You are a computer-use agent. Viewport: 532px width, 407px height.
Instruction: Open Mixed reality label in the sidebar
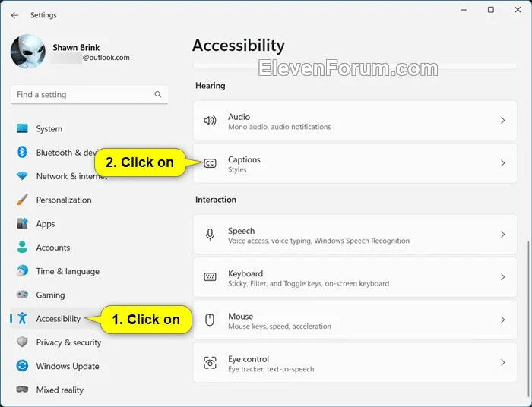tap(60, 390)
